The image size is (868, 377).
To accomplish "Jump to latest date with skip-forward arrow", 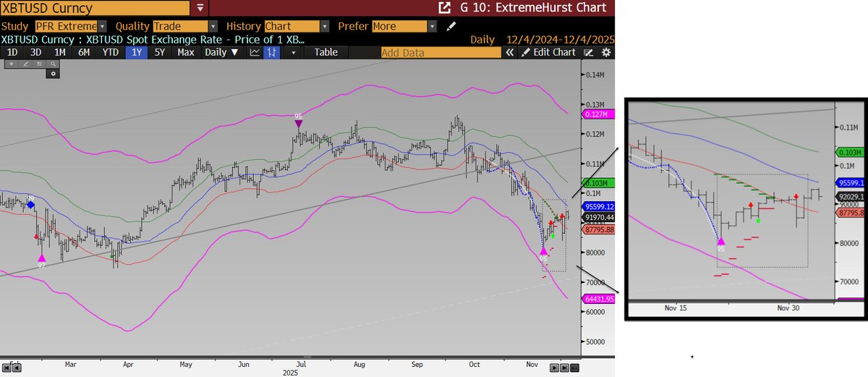I will 564,368.
